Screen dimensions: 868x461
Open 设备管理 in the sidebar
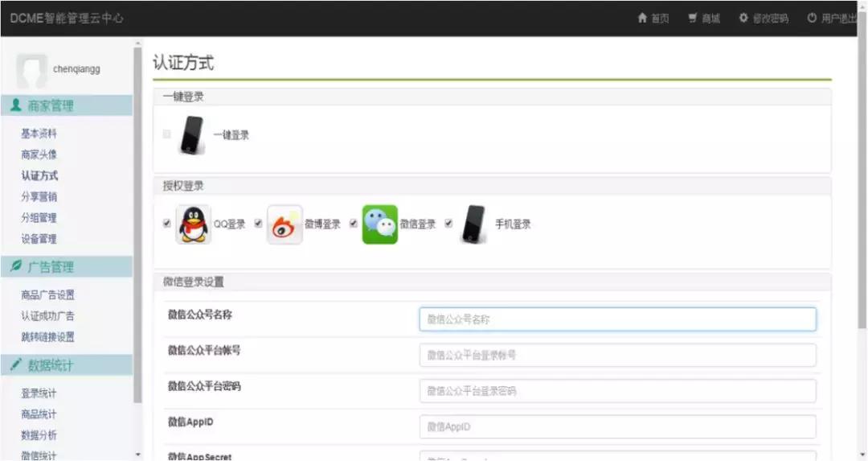coord(39,239)
